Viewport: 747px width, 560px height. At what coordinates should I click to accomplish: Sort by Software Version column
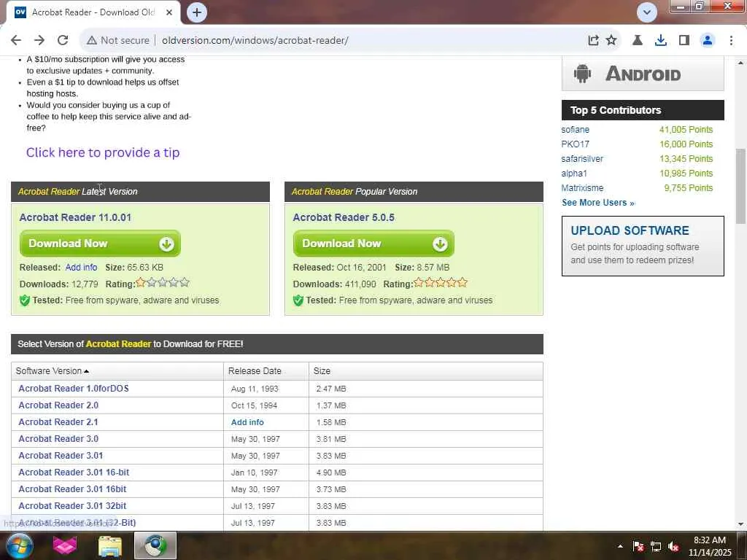53,371
